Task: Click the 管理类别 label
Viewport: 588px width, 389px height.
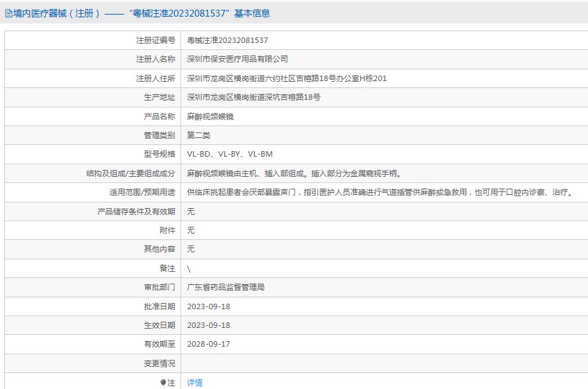Action: [160, 135]
